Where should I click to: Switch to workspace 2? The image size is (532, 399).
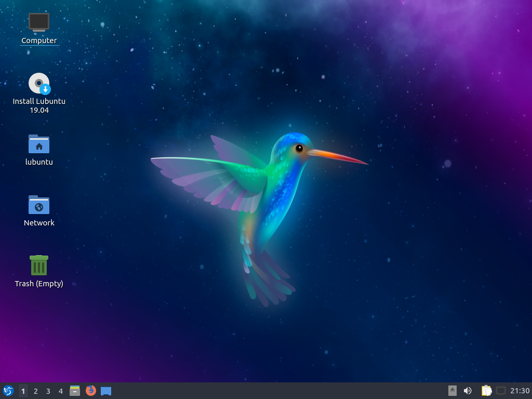point(35,391)
